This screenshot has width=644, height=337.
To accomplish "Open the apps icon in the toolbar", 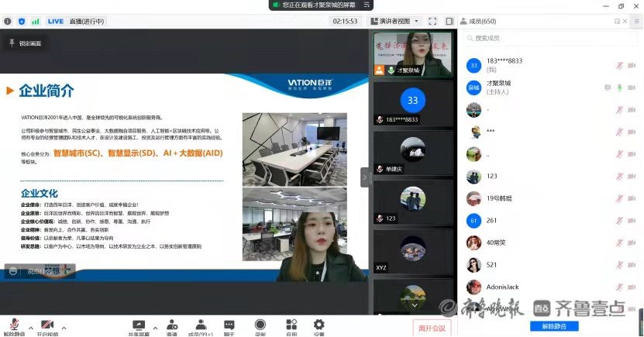I will [291, 325].
